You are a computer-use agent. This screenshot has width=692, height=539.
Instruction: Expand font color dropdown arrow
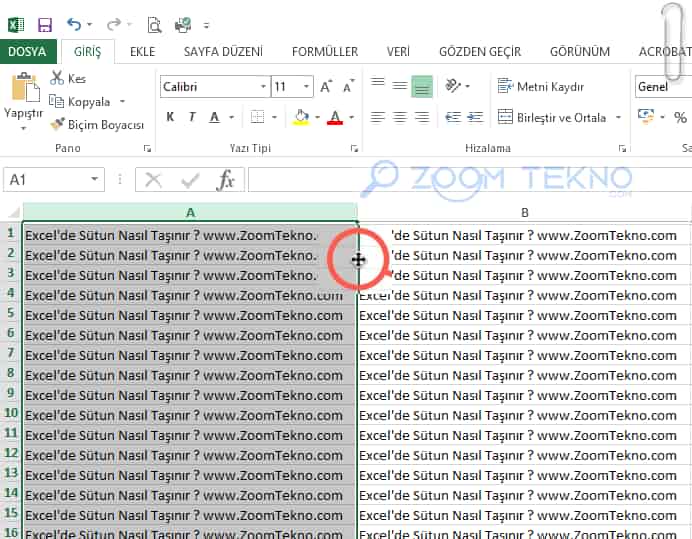tap(352, 117)
